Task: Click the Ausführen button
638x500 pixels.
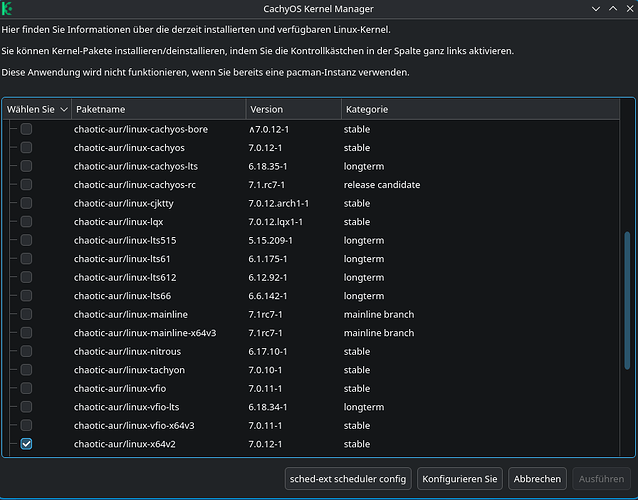Action: click(x=601, y=479)
